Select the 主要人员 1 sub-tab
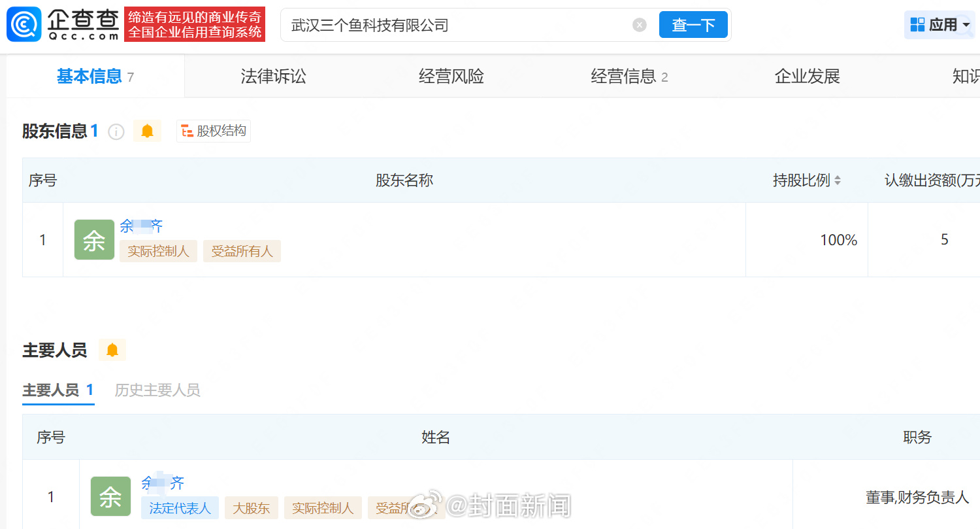Viewport: 980px width, 529px height. 58,390
